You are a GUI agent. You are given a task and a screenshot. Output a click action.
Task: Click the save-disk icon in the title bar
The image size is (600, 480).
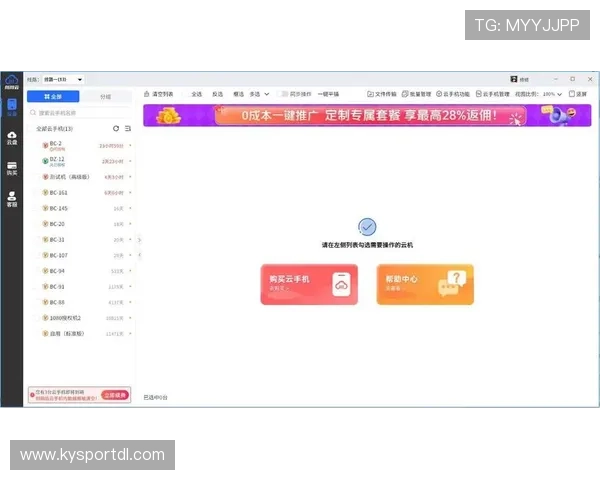point(514,79)
